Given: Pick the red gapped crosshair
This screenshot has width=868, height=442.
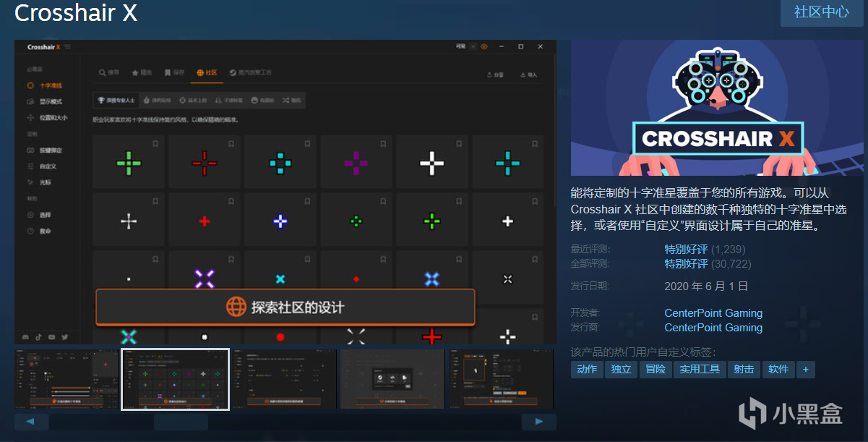Looking at the screenshot, I should 205,163.
